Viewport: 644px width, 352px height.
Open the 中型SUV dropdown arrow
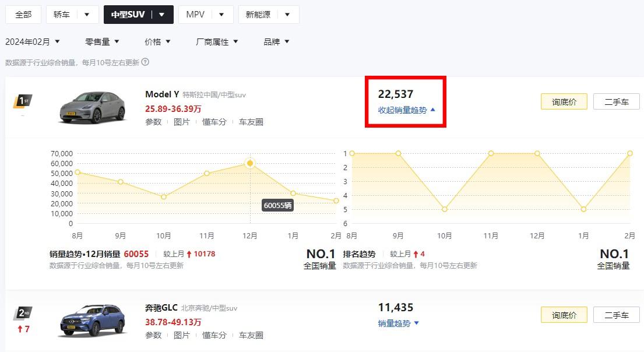pos(162,15)
